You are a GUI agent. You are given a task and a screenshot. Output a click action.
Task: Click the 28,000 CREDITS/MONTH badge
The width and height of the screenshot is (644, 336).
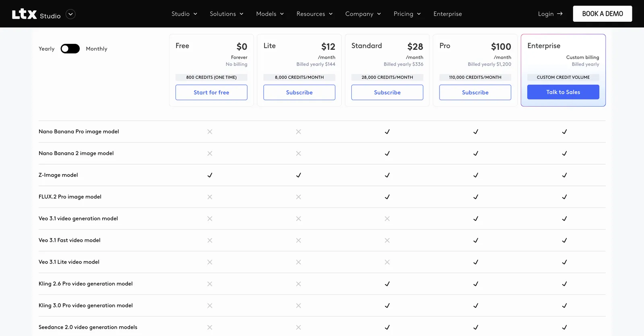pos(387,77)
